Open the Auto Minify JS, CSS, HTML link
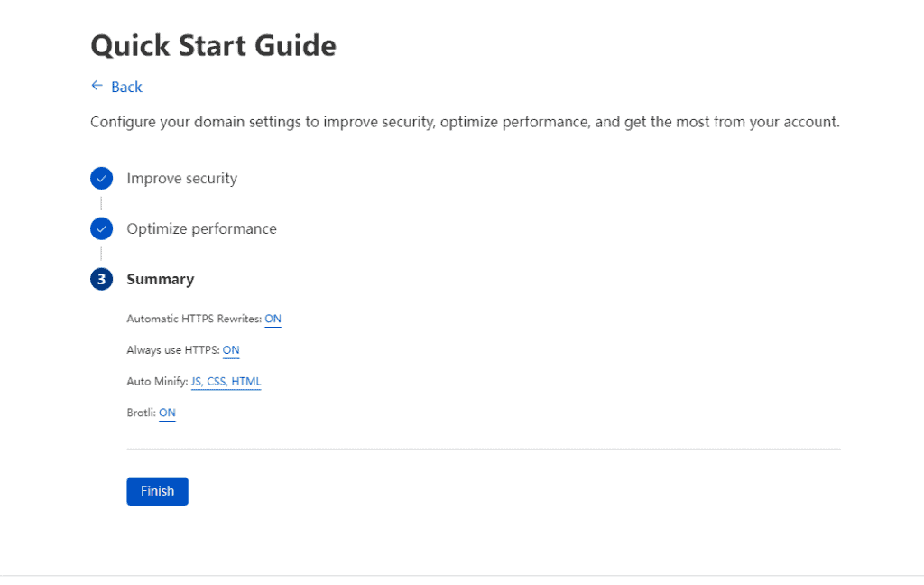 tap(226, 382)
